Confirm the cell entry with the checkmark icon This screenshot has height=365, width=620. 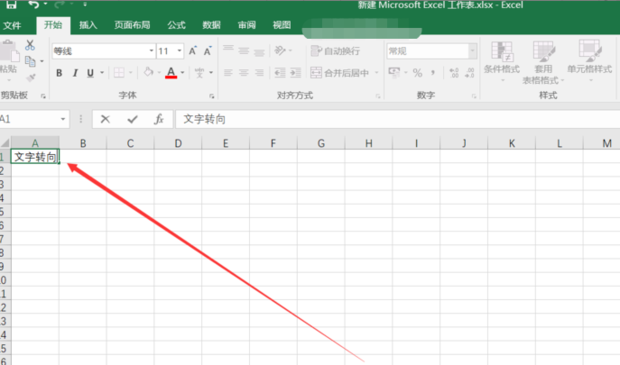[x=132, y=119]
